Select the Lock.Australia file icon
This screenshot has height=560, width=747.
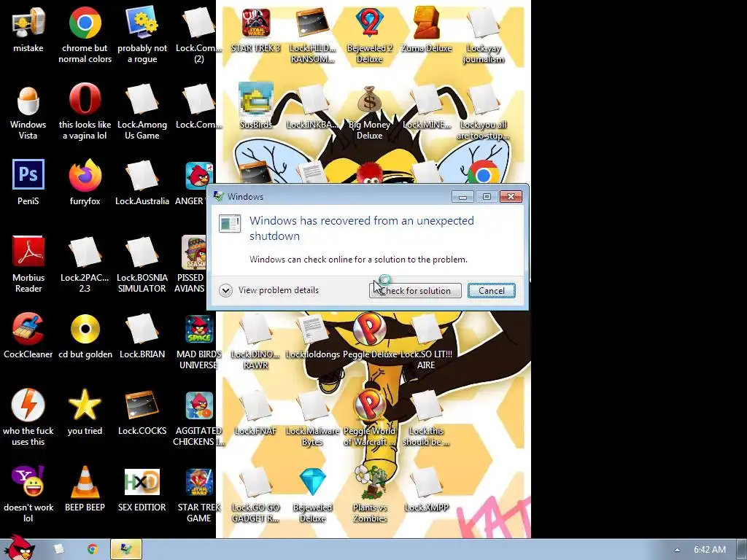click(x=142, y=176)
